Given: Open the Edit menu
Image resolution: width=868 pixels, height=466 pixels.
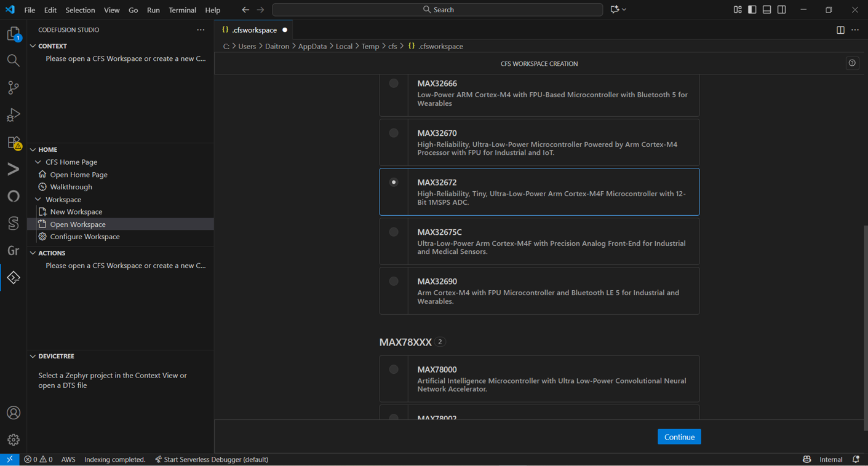Looking at the screenshot, I should [50, 10].
